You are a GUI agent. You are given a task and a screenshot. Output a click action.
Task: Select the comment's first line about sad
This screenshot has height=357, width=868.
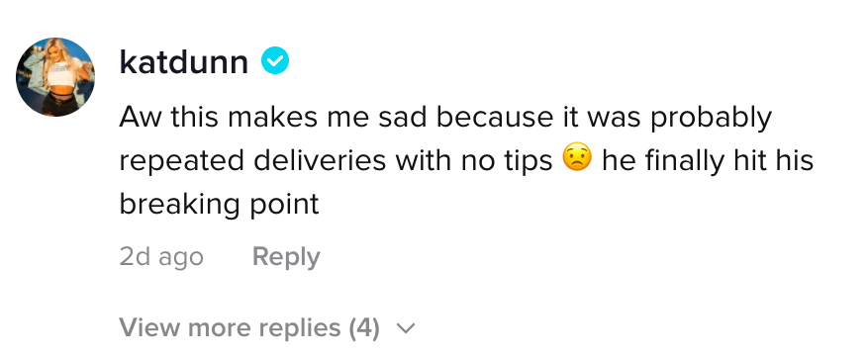[x=445, y=118]
